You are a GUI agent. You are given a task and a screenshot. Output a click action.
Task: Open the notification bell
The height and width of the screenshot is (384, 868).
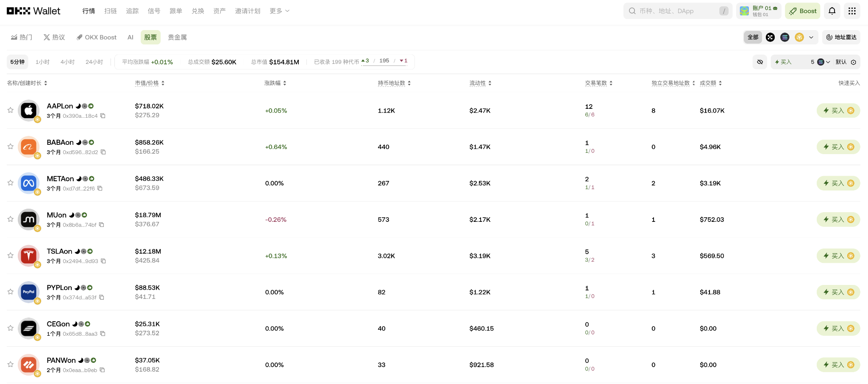tap(832, 11)
